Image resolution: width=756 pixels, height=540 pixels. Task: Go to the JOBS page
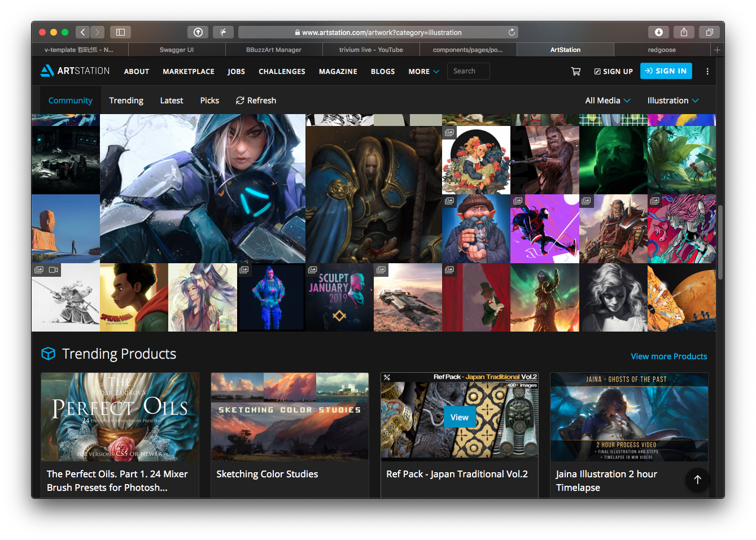[236, 72]
